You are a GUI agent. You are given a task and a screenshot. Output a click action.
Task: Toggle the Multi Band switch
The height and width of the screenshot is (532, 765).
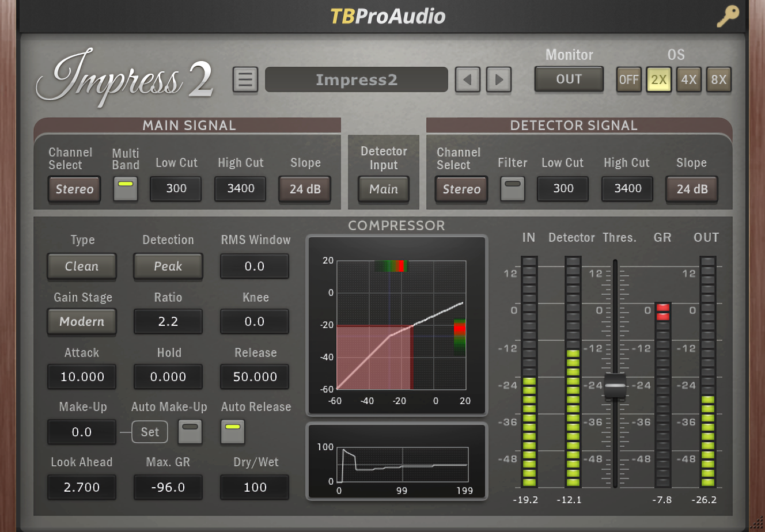click(126, 188)
